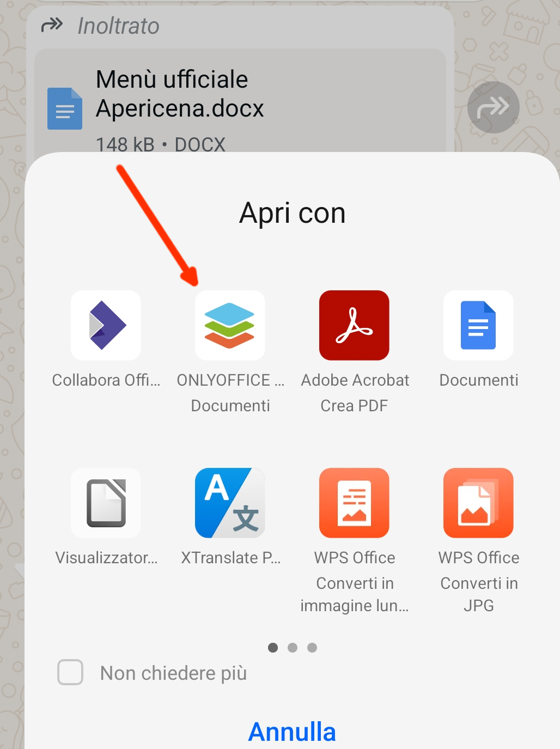Image resolution: width=560 pixels, height=749 pixels.
Task: Click the Adobe Acrobat label text
Action: (355, 380)
